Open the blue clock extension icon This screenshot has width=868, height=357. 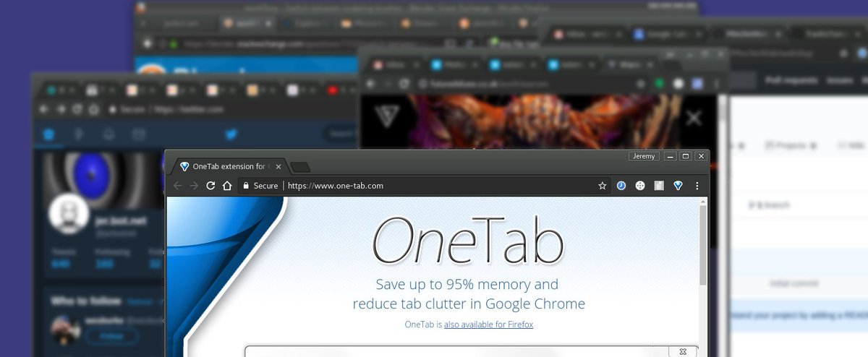[x=621, y=186]
